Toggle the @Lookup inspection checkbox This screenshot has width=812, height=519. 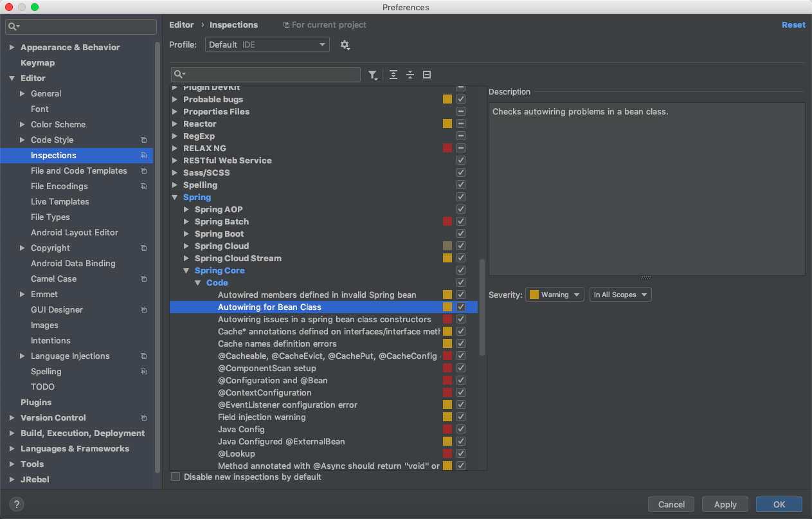461,454
